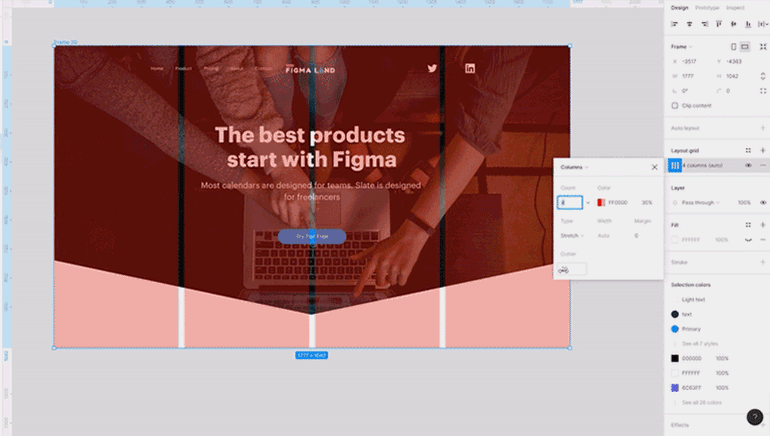The width and height of the screenshot is (770, 436).
Task: Switch to the Inspect tab
Action: click(x=735, y=8)
